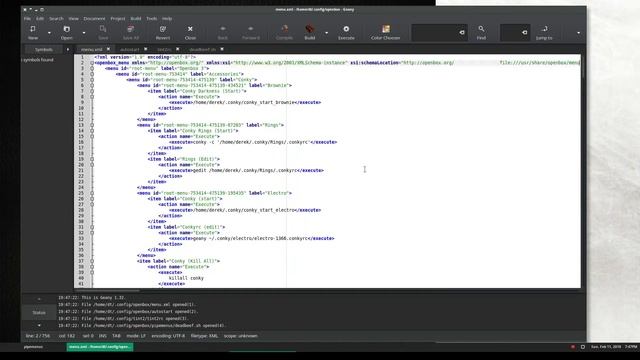Click the 'mode: LF' status bar entry
640x360 pixels.
click(136, 336)
